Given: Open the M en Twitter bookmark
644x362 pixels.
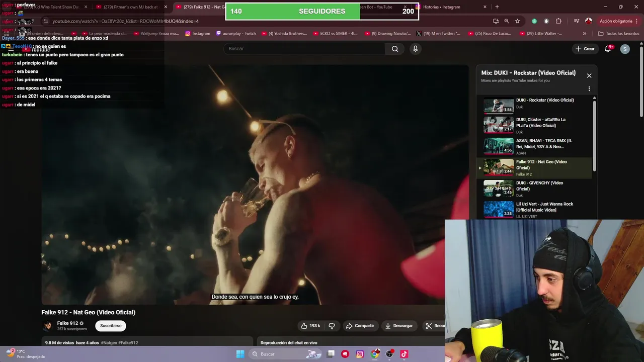Looking at the screenshot, I should click(438, 34).
